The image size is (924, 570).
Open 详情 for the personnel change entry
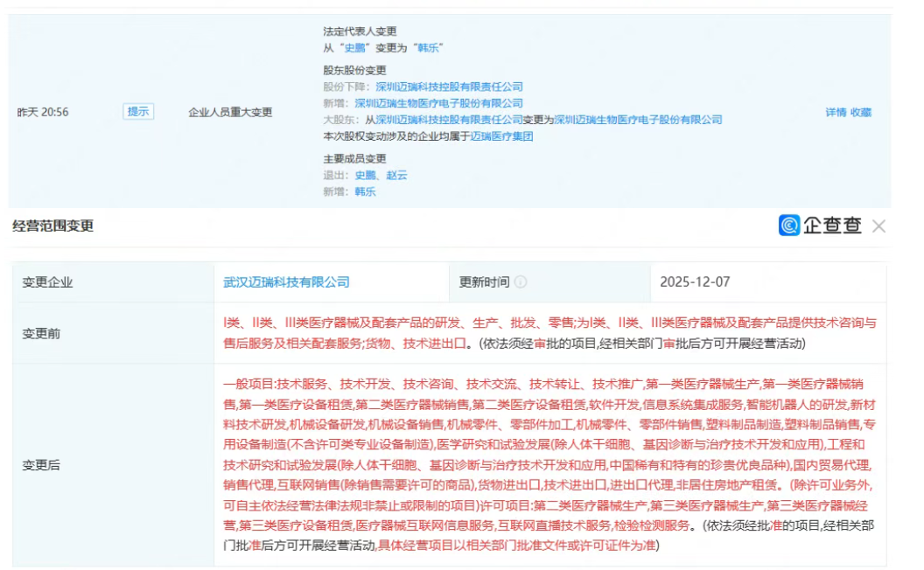pos(836,112)
